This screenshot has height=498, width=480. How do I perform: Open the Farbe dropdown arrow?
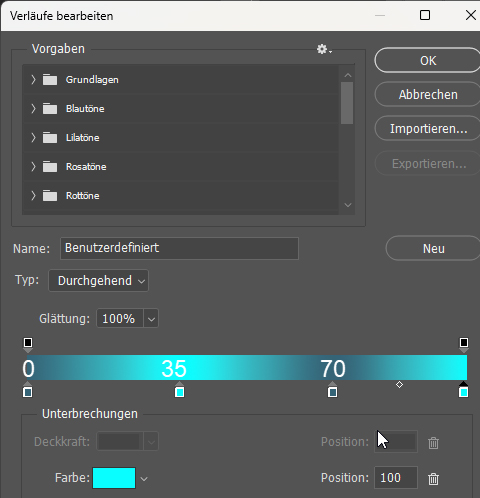point(144,479)
